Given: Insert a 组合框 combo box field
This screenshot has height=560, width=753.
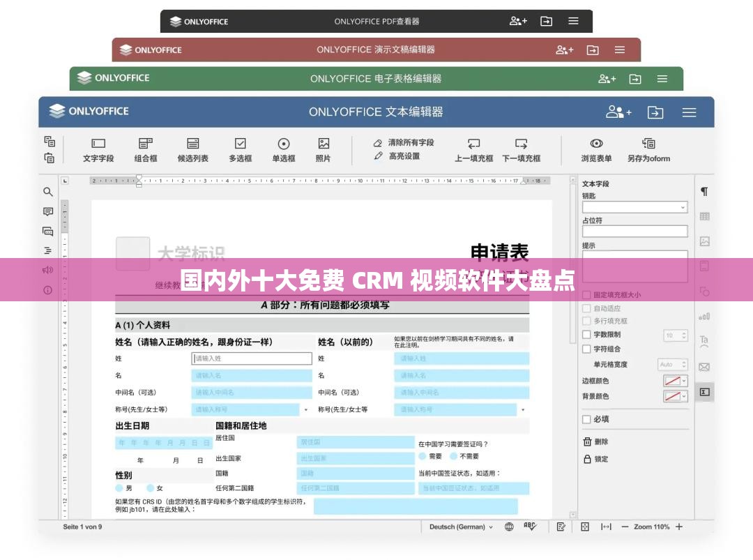Looking at the screenshot, I should [x=145, y=149].
